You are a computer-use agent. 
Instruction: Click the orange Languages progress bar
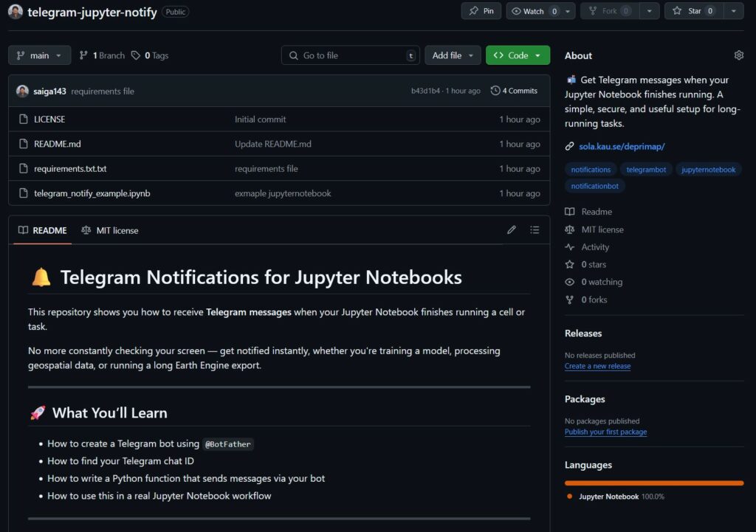[x=654, y=483]
